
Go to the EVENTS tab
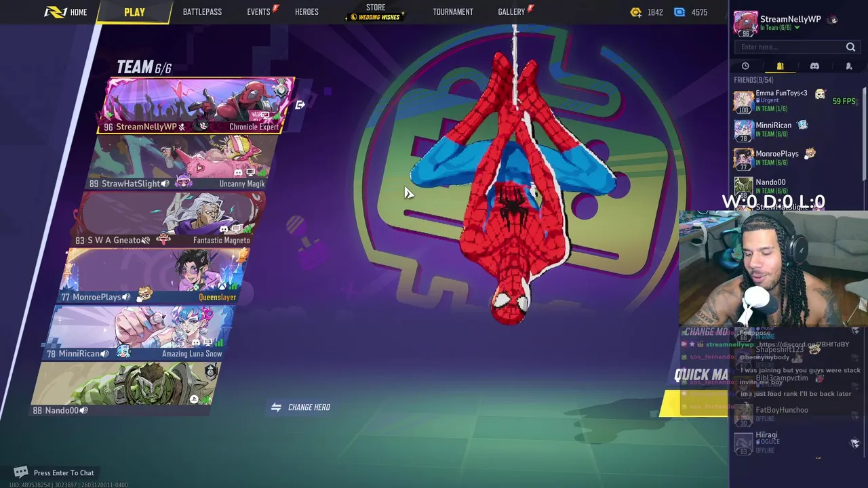pyautogui.click(x=262, y=12)
